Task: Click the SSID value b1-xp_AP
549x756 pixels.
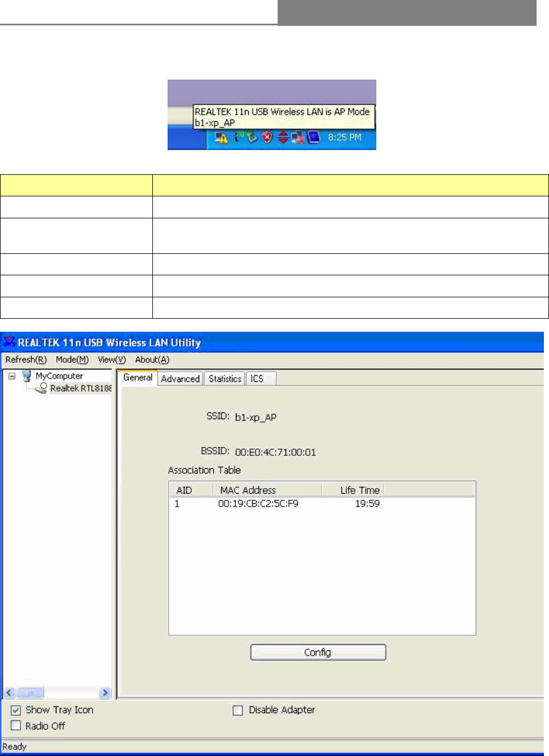Action: tap(256, 417)
